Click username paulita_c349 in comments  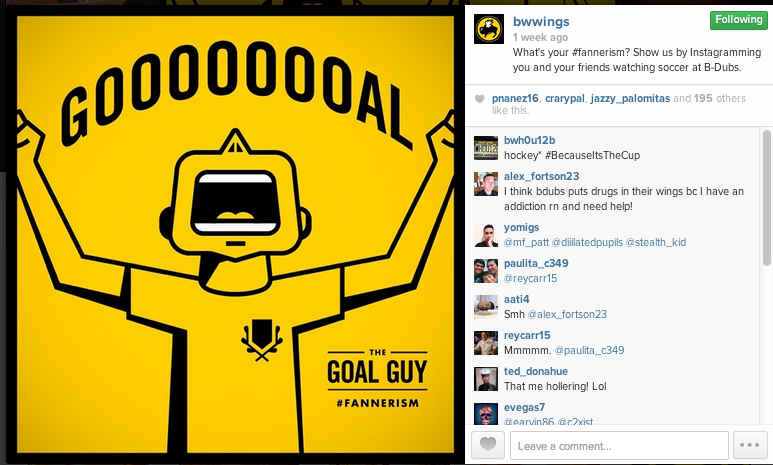tap(536, 263)
